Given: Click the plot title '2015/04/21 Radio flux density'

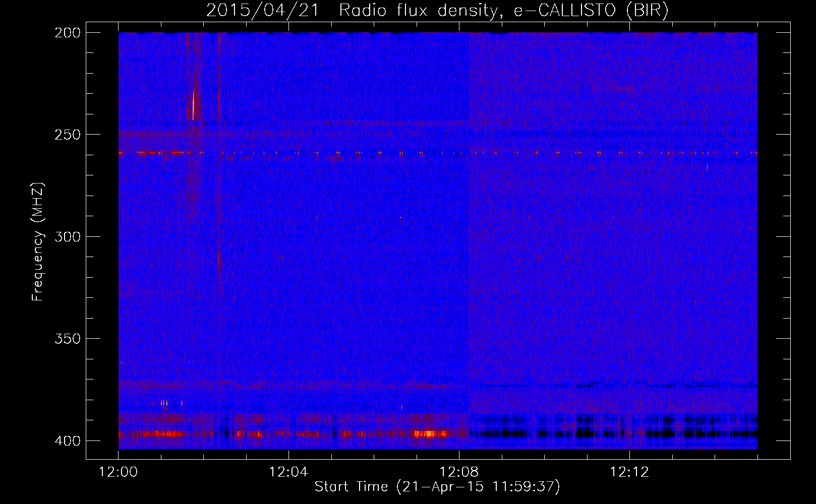Looking at the screenshot, I should (x=352, y=10).
